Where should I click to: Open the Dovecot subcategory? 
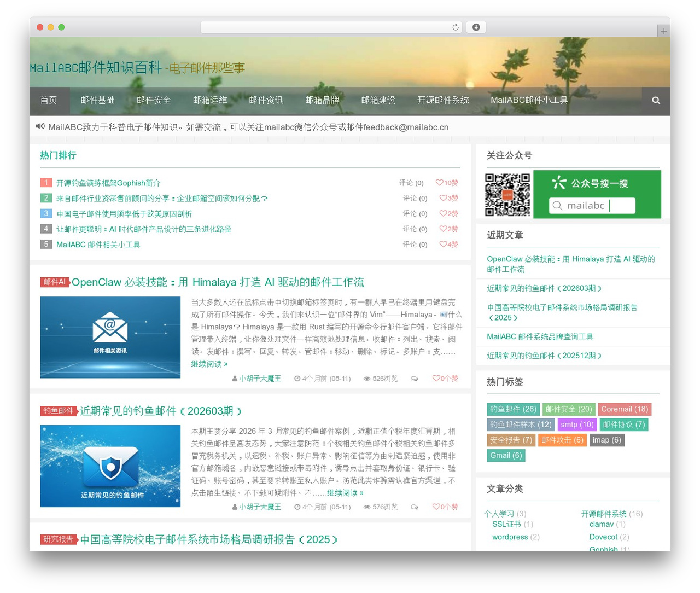pos(603,537)
